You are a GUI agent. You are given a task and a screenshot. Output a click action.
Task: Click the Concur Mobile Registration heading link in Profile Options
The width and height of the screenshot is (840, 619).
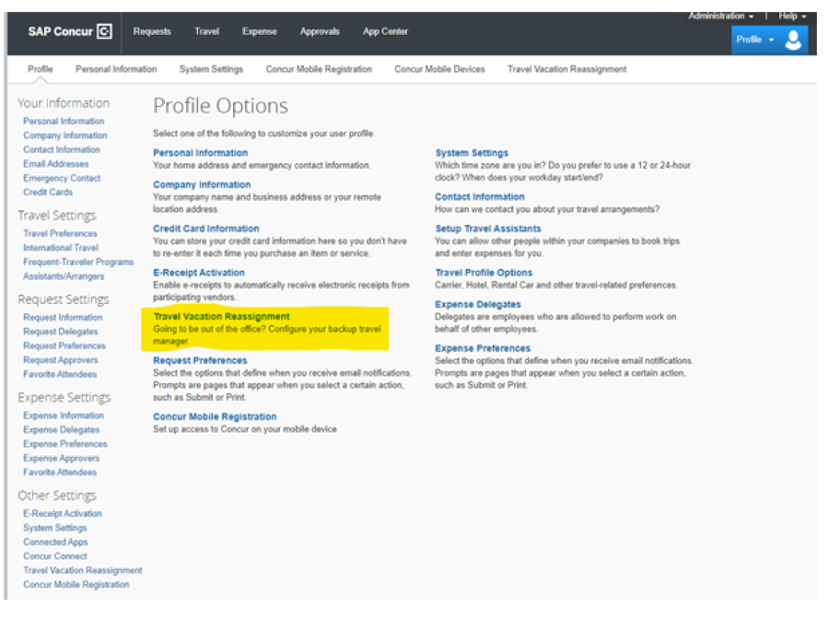click(x=215, y=416)
